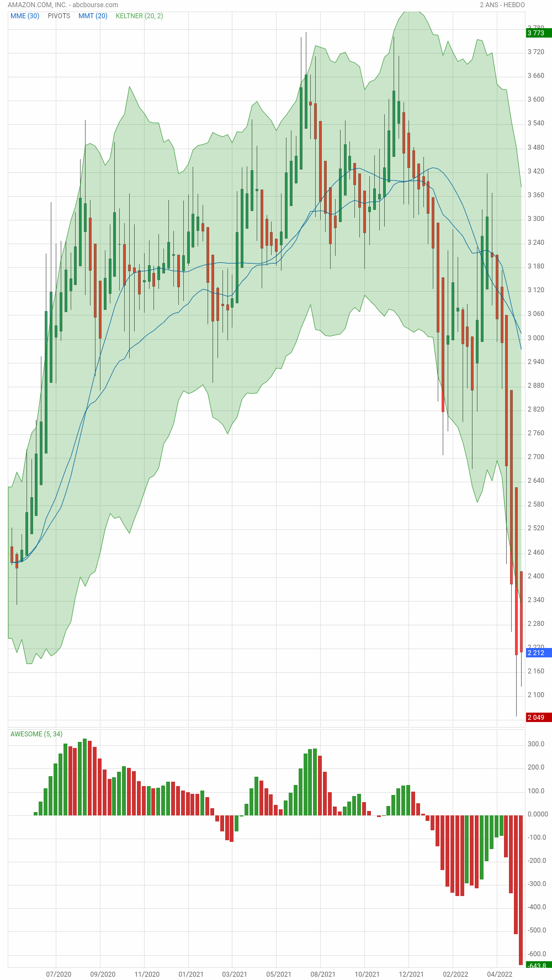This screenshot has width=552, height=980.
Task: Click the -300.0 oscillator axis value
Action: 536,884
